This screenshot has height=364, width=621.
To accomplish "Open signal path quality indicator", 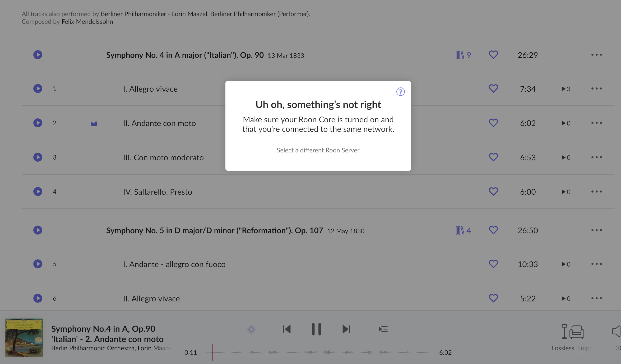I will 251,329.
